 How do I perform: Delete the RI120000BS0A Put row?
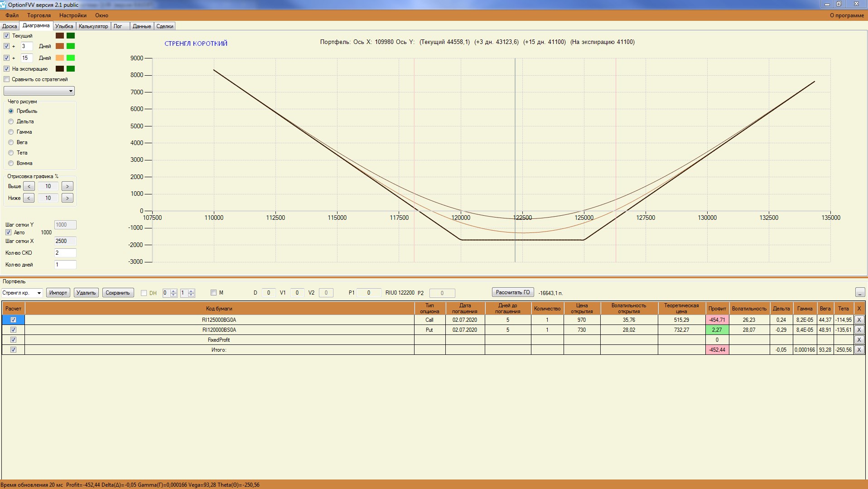coord(859,330)
